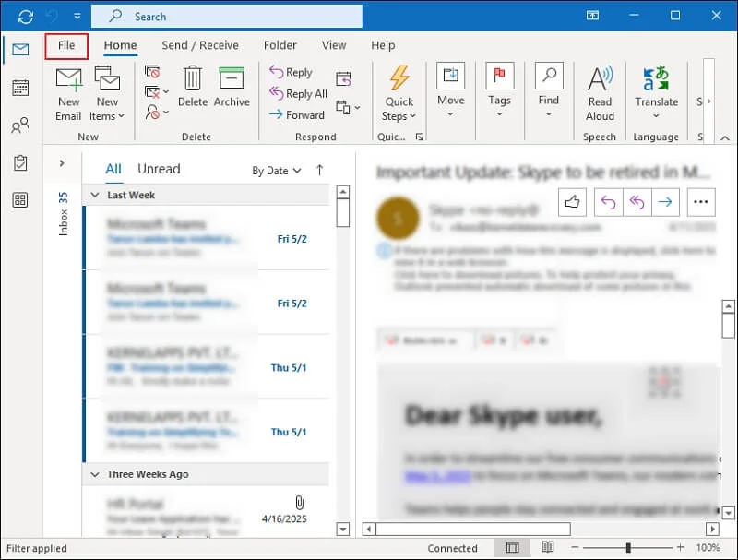738x560 pixels.
Task: Open the Tasks view in sidebar
Action: [x=20, y=162]
